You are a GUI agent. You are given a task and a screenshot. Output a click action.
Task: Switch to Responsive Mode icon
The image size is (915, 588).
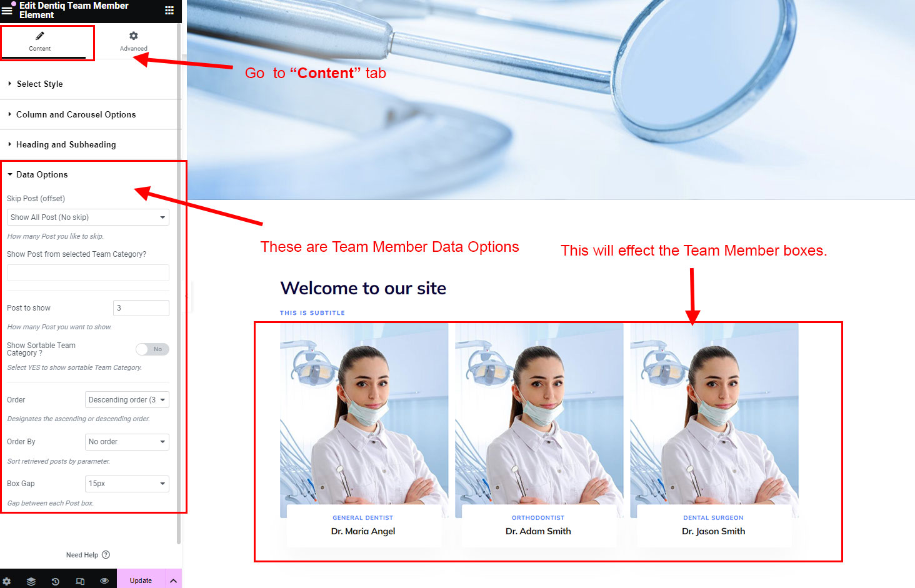coord(80,581)
